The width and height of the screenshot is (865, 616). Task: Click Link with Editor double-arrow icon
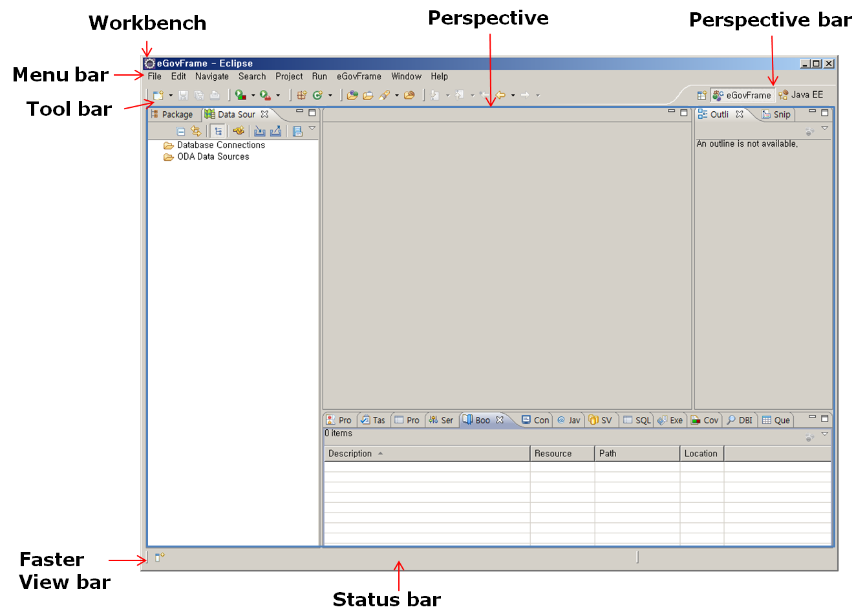(196, 131)
